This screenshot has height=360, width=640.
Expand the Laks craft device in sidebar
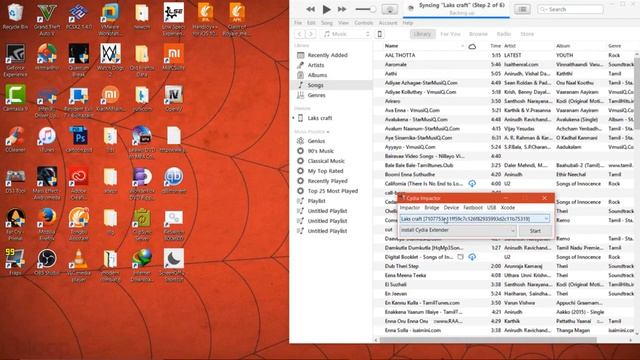293,118
